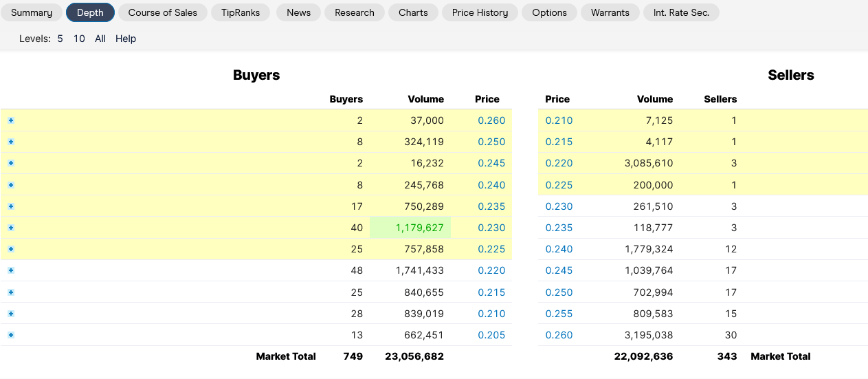Expand buyer row with volume 16,232
Screen dimensions: 868x379
11,163
